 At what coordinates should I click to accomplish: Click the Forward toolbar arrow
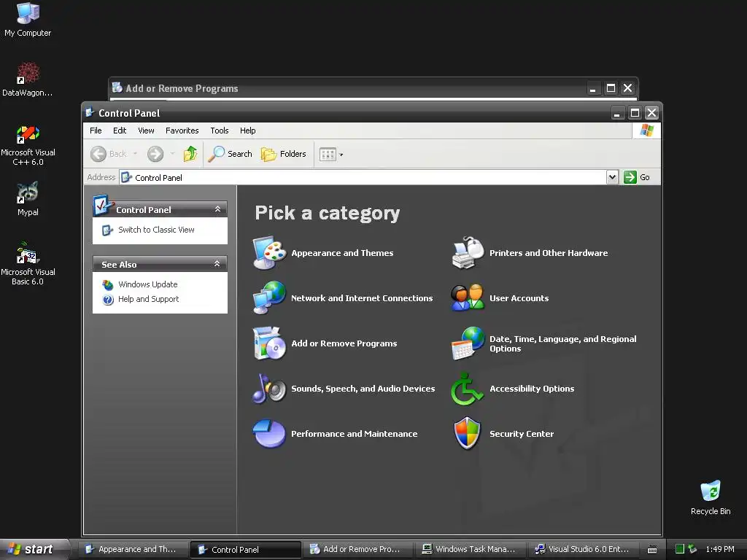tap(155, 154)
